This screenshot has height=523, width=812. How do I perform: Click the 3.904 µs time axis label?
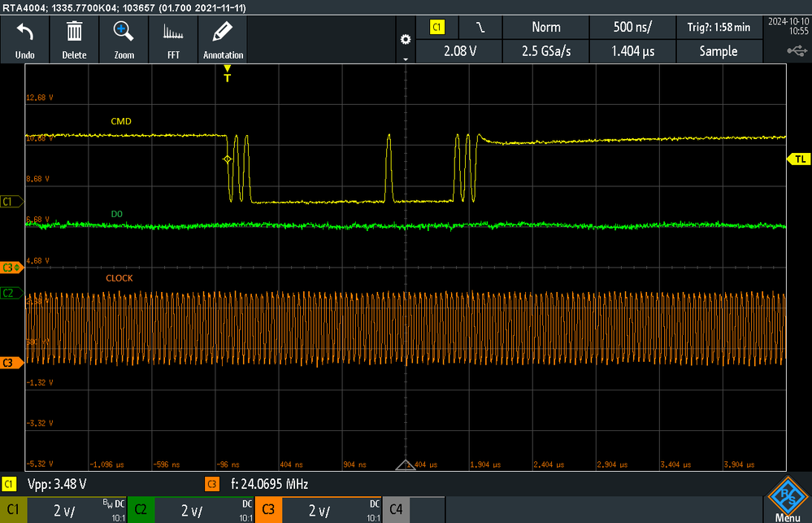(x=740, y=464)
